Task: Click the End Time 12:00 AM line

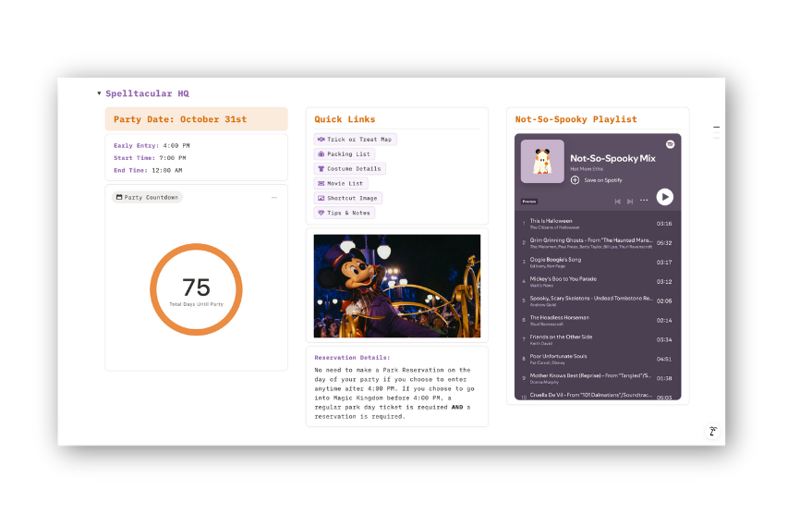Action: (148, 170)
